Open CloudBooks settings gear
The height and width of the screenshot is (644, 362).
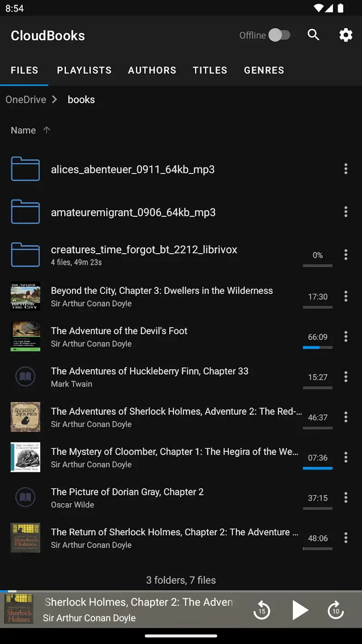[x=346, y=35]
